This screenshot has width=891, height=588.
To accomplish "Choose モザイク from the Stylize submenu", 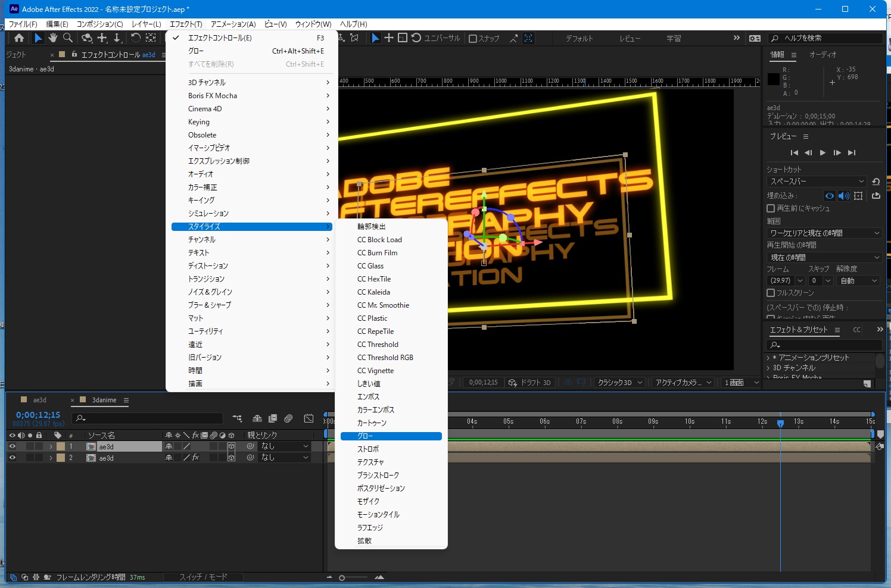I will [x=391, y=502].
